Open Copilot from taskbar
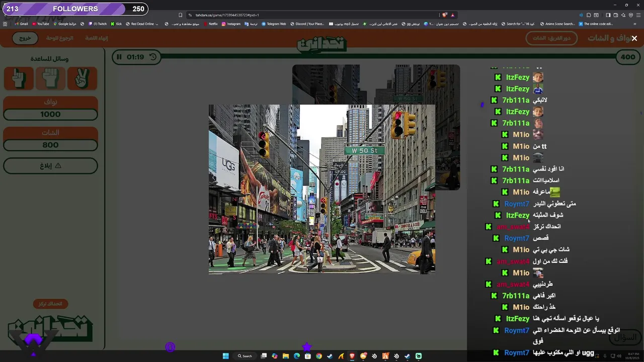This screenshot has width=644, height=362. coord(275,356)
